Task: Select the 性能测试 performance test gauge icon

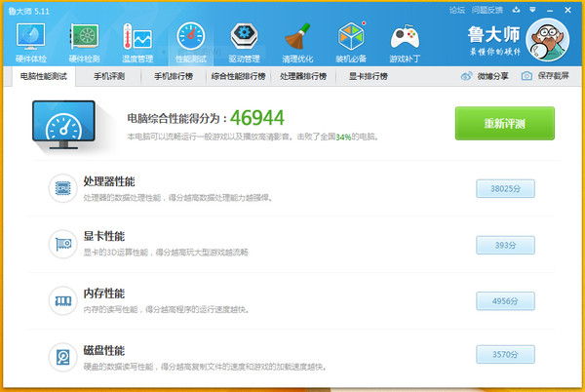Action: pyautogui.click(x=191, y=36)
